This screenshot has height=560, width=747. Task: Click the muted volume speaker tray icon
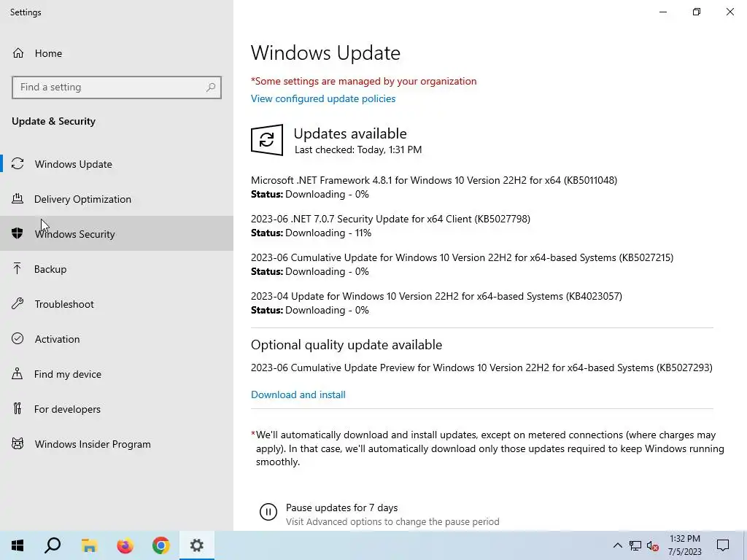point(653,545)
